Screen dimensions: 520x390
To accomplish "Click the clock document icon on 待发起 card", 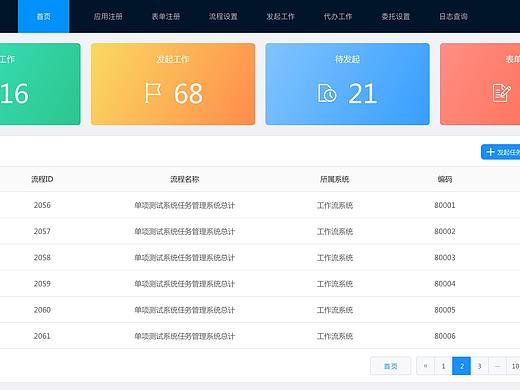I will pyautogui.click(x=327, y=93).
